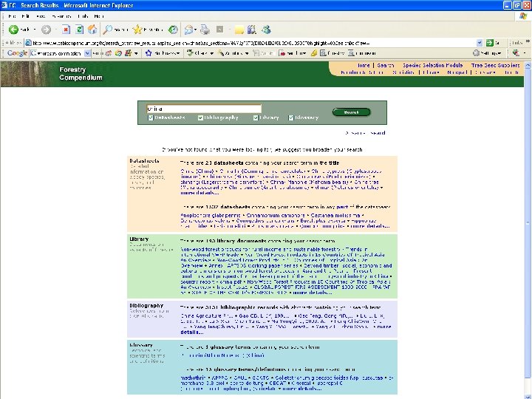
Task: Open the Search pane magnifier icon
Action: [108, 30]
